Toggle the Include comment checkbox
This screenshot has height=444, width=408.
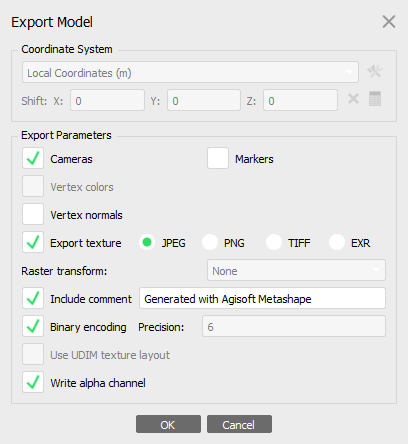33,298
